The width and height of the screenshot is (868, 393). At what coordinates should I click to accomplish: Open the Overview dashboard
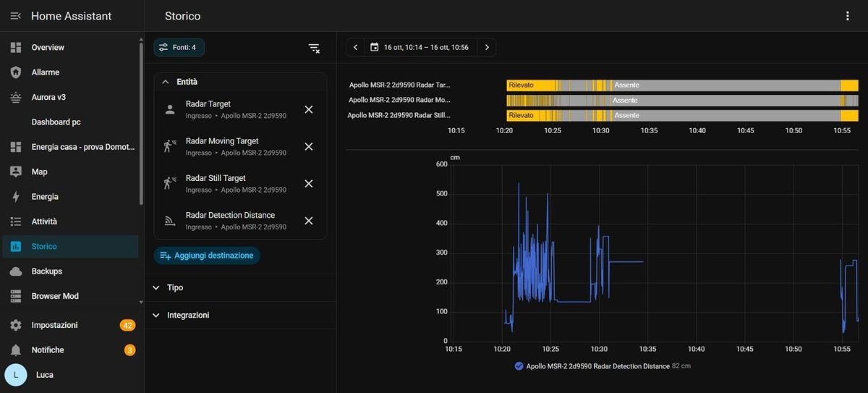(x=70, y=47)
